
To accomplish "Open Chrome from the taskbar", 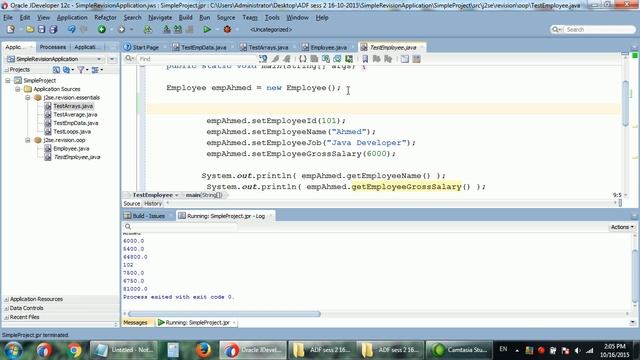I will 74,350.
